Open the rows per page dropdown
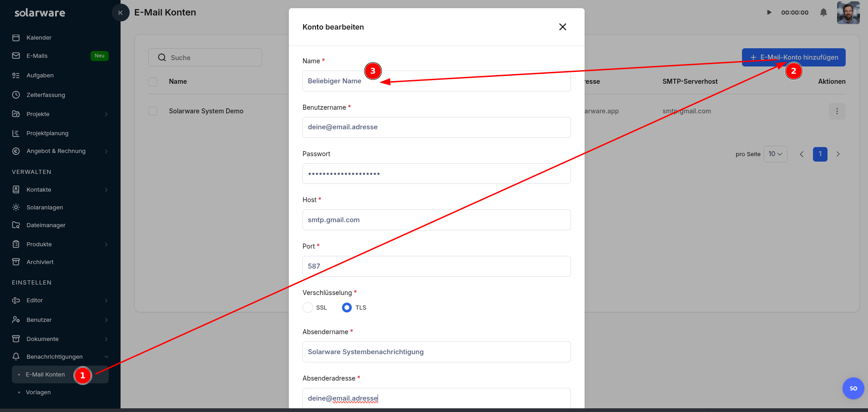The width and height of the screenshot is (868, 412). [775, 154]
